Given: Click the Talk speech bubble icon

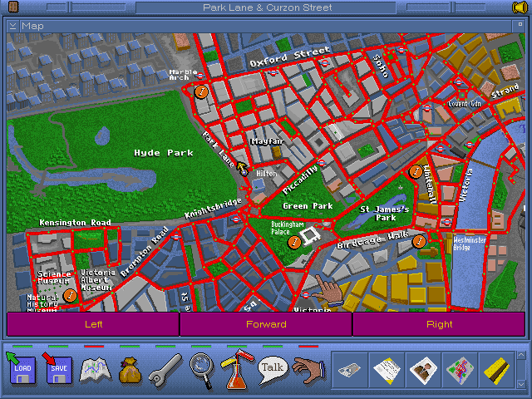Looking at the screenshot, I should (272, 367).
